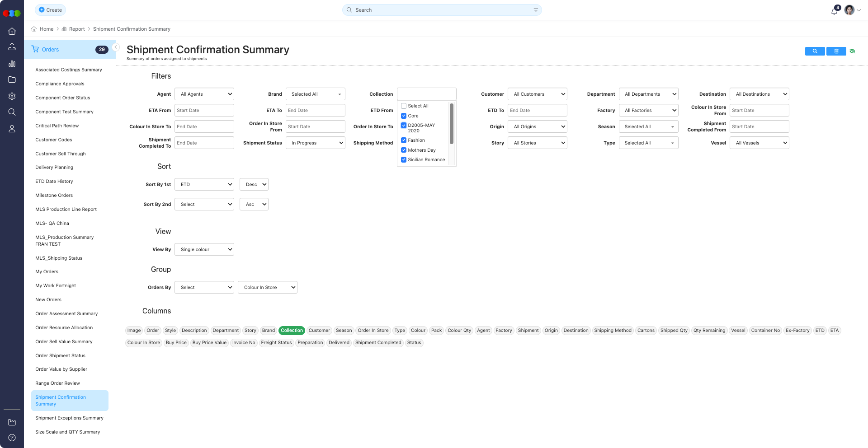This screenshot has width=868, height=448.
Task: Click the ETA From start date field
Action: 204,110
